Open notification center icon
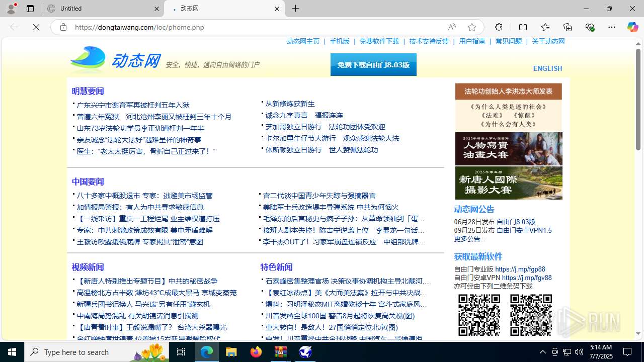 [x=628, y=352]
